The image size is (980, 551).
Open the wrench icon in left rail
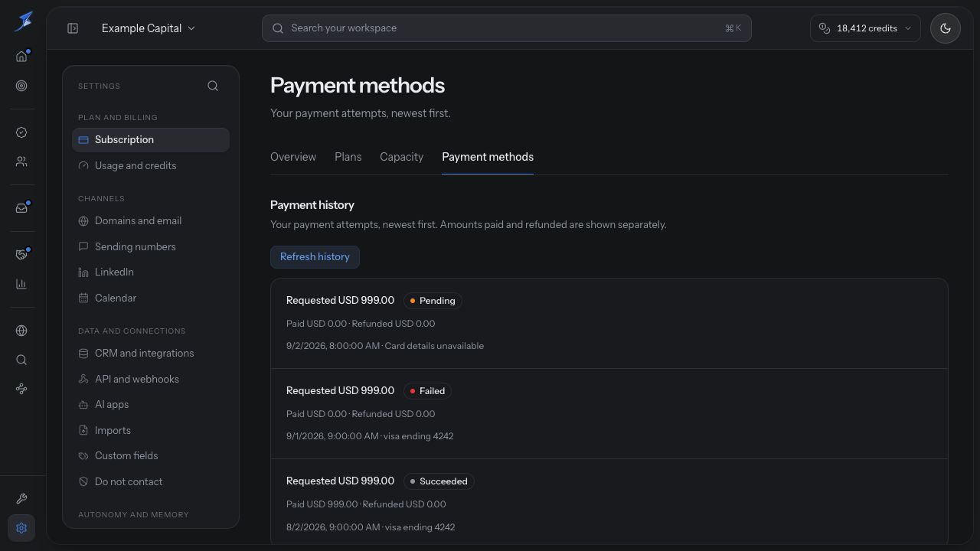click(21, 499)
